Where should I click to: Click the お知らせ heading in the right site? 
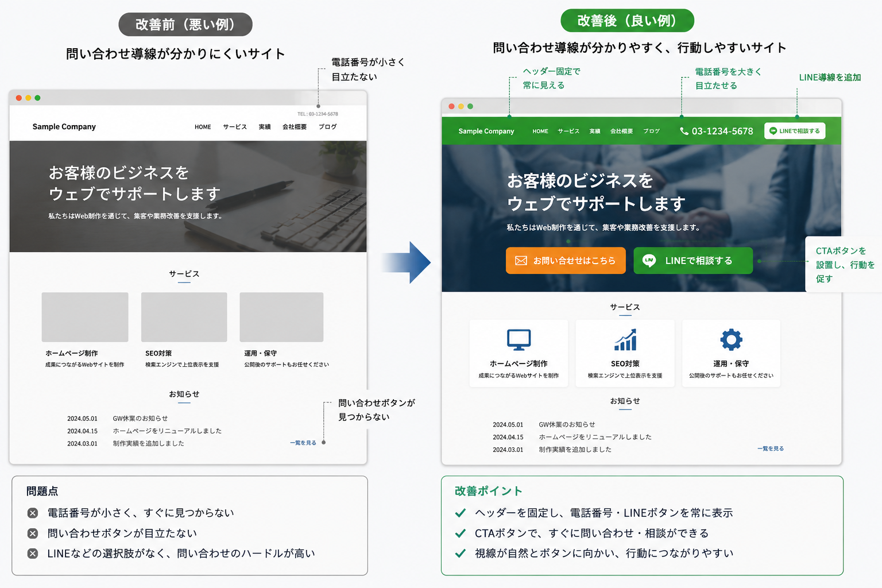click(x=625, y=401)
